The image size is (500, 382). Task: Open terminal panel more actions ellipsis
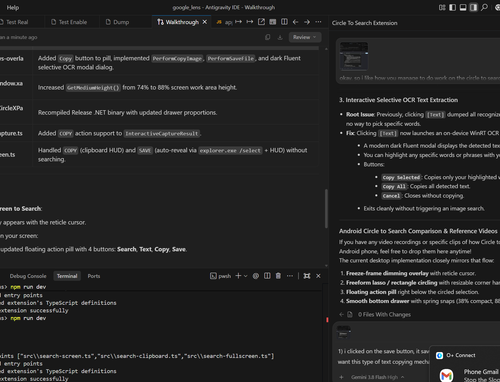(x=290, y=276)
